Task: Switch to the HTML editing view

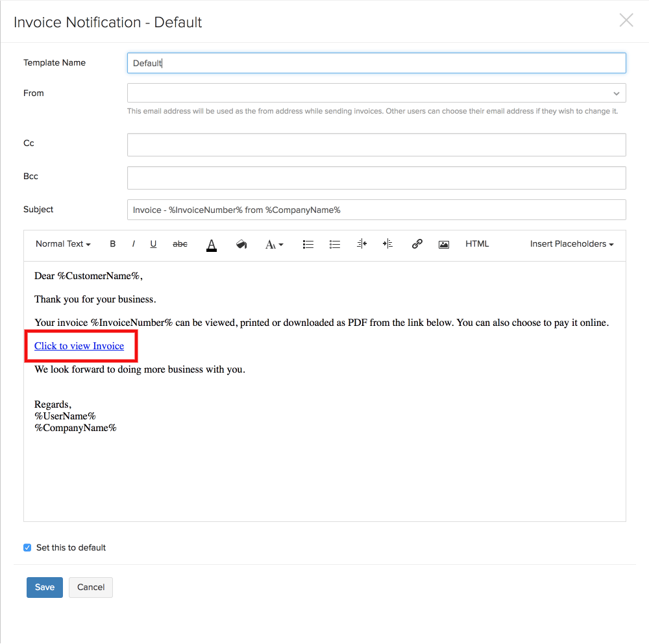Action: (x=477, y=243)
